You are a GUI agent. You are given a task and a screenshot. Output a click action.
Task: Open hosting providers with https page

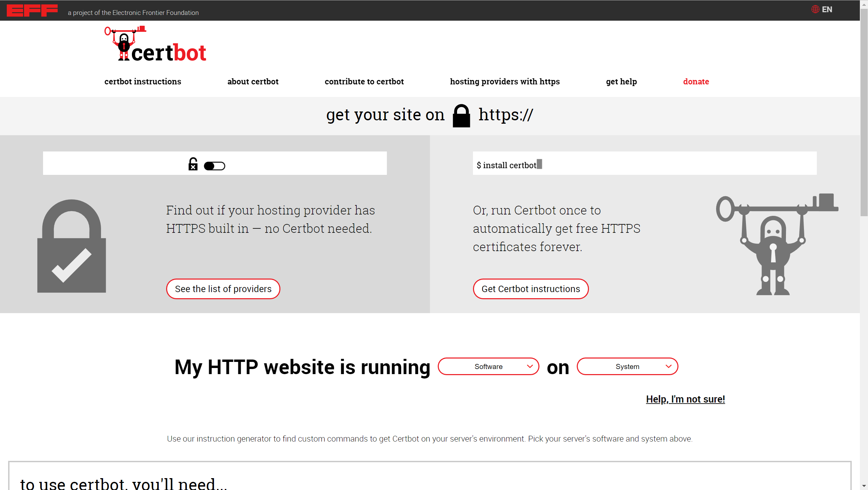pos(505,82)
